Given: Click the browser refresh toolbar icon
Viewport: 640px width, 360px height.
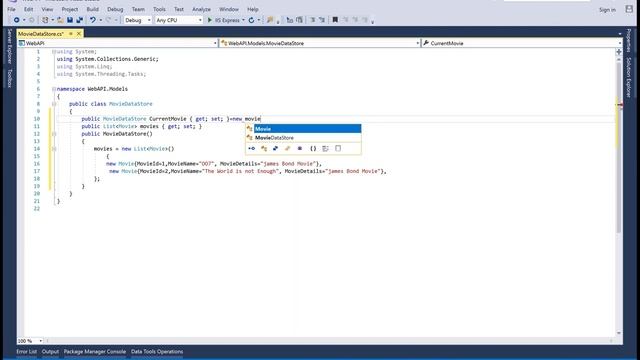Looking at the screenshot, I should click(x=251, y=20).
